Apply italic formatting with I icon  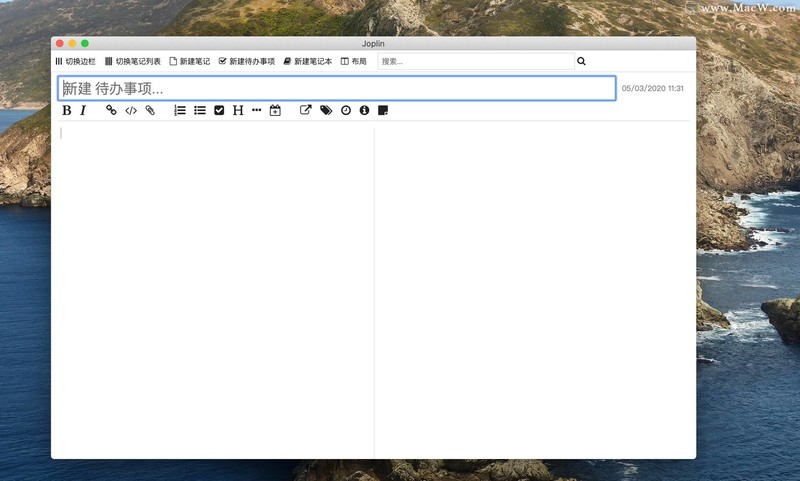[83, 110]
